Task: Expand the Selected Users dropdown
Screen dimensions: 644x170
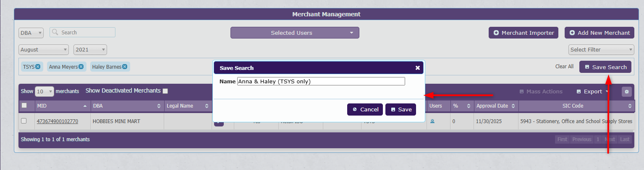Action: click(295, 33)
